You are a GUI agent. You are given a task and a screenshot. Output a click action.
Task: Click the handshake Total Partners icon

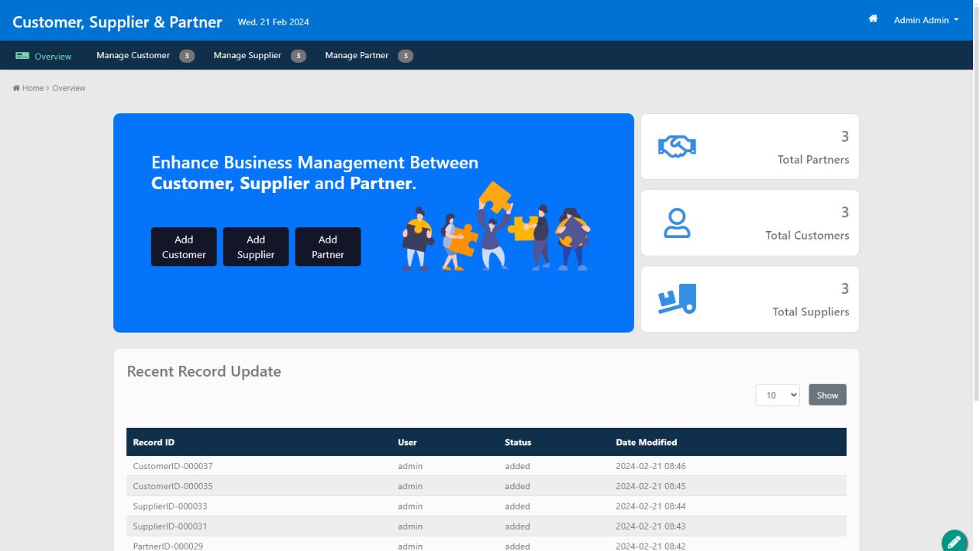tap(677, 146)
